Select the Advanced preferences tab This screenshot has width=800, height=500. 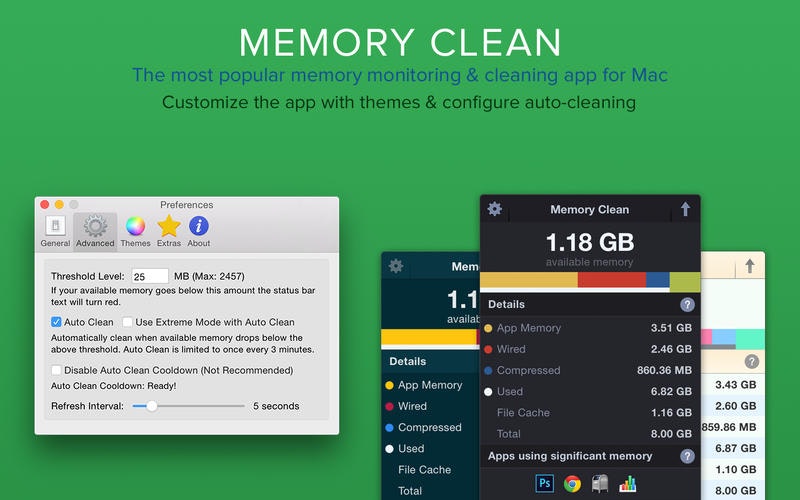pos(95,231)
